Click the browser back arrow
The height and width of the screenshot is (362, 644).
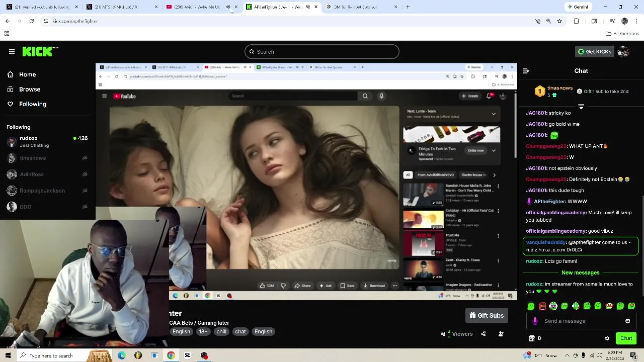click(x=7, y=21)
